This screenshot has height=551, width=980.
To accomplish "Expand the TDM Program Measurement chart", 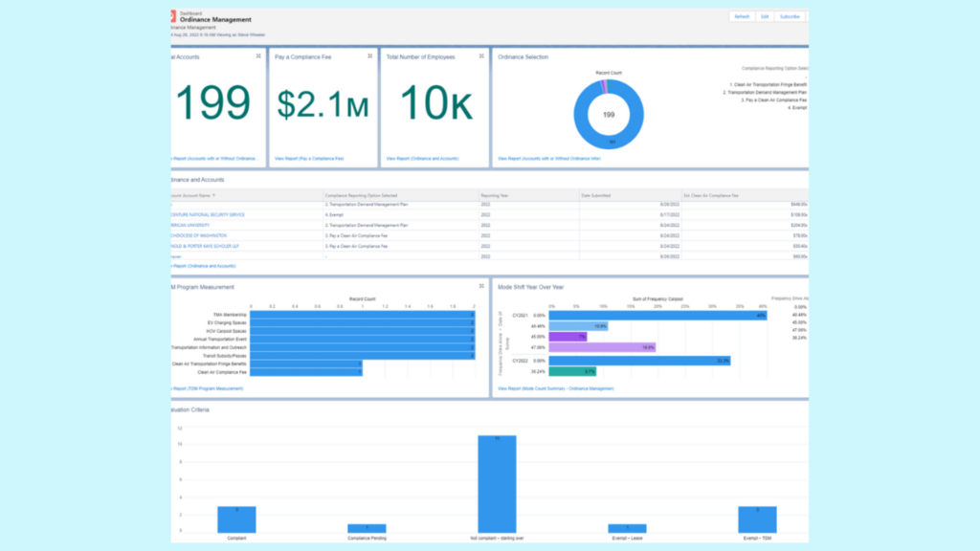I will pos(482,286).
